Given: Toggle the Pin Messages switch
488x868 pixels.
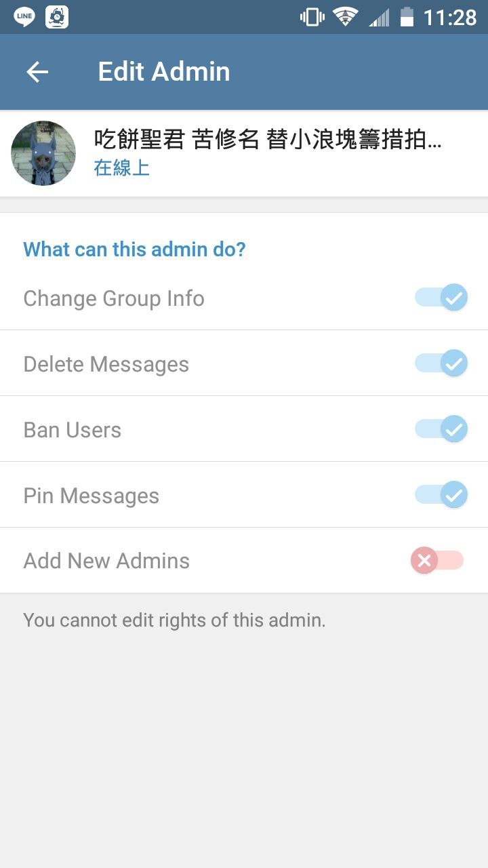Looking at the screenshot, I should pos(441,495).
